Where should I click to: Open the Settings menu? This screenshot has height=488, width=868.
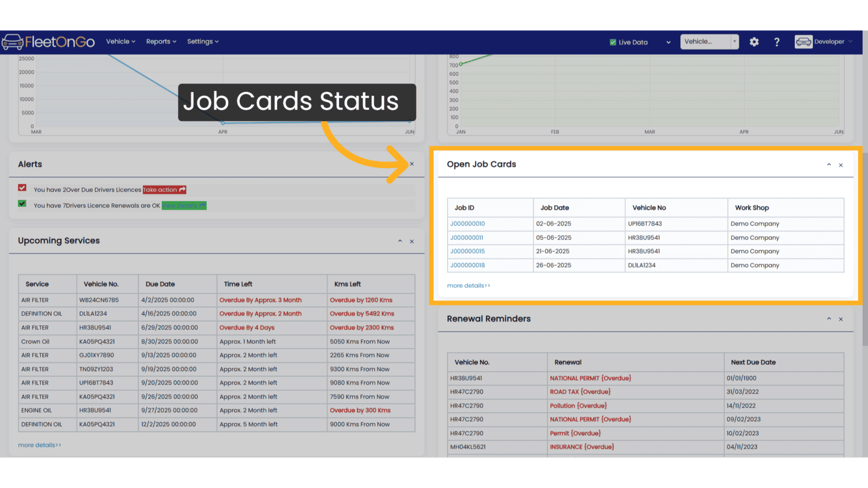[x=203, y=42]
